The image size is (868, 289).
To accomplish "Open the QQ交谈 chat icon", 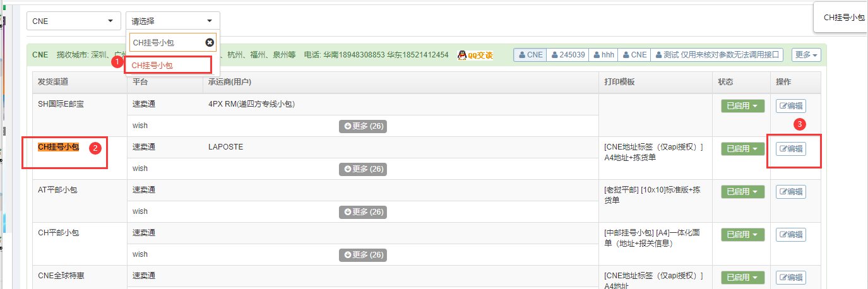I will 475,55.
